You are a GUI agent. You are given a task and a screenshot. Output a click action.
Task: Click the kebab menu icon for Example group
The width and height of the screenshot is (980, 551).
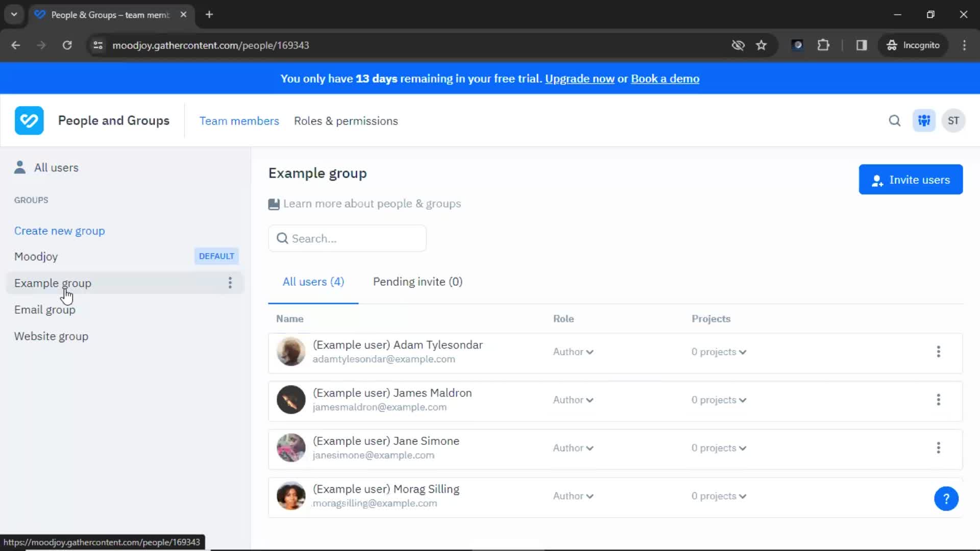click(230, 283)
